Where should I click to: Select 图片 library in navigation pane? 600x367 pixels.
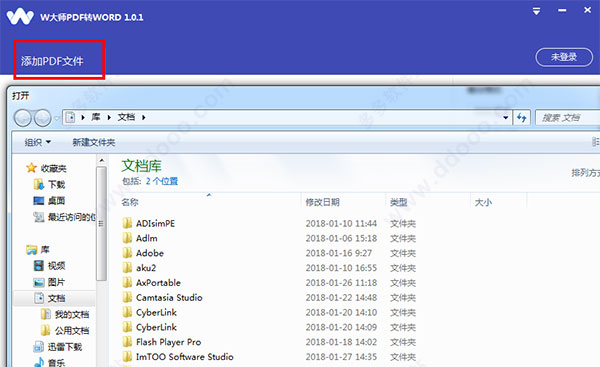pyautogui.click(x=57, y=282)
